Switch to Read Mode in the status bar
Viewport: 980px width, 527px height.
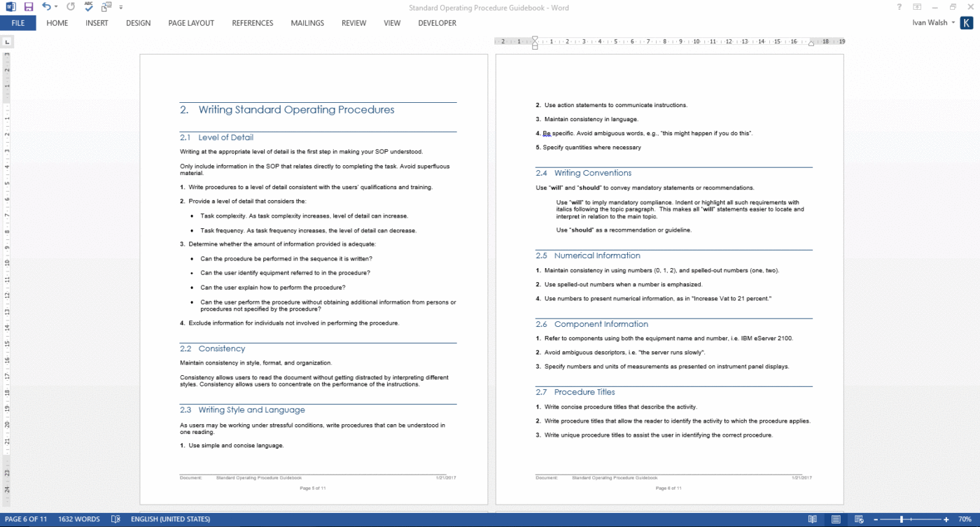pyautogui.click(x=812, y=519)
